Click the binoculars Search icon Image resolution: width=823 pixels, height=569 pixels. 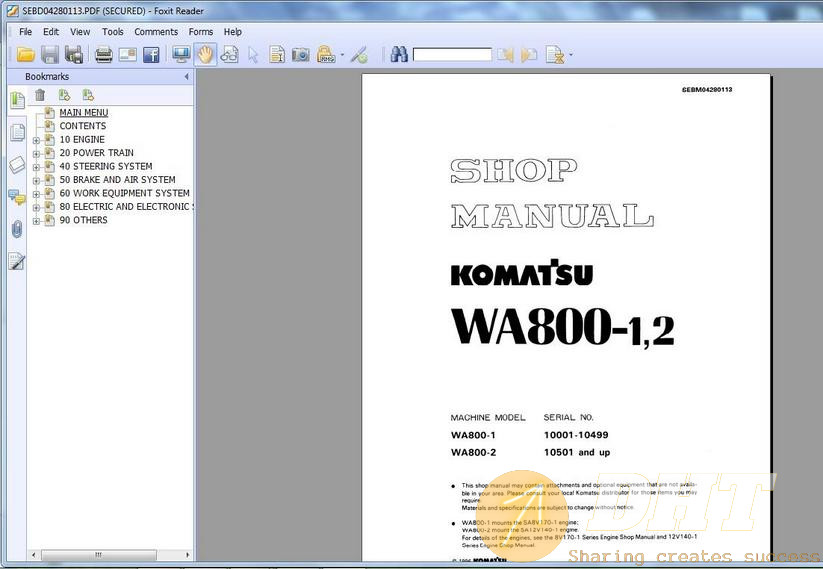click(x=399, y=54)
